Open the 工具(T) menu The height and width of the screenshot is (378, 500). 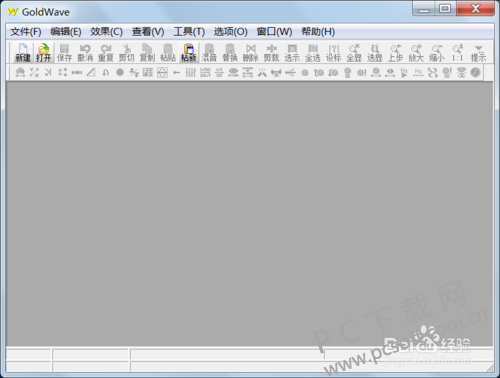(189, 32)
